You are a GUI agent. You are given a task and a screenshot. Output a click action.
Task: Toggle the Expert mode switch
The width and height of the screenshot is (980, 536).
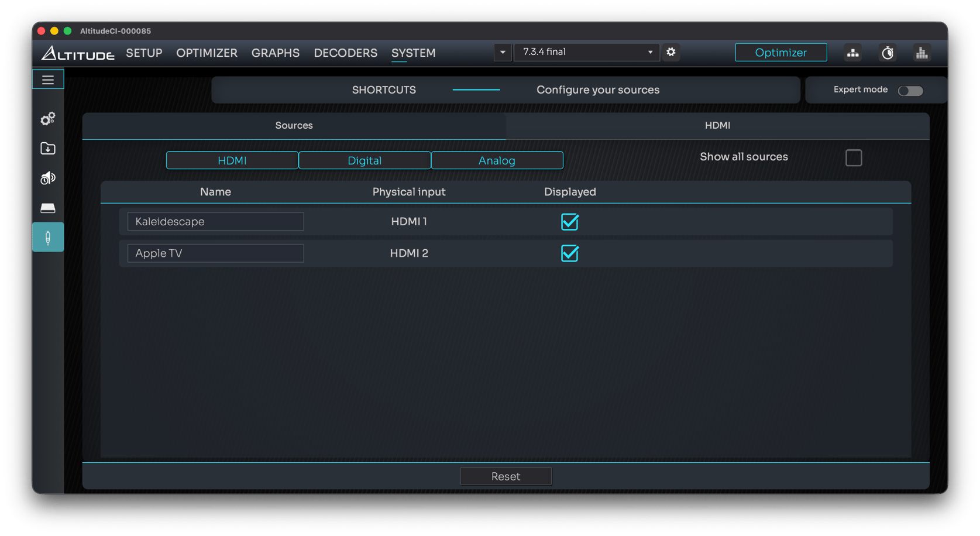(x=910, y=90)
